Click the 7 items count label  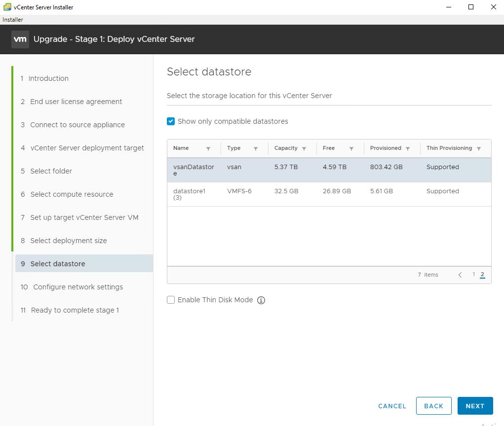[x=428, y=275]
